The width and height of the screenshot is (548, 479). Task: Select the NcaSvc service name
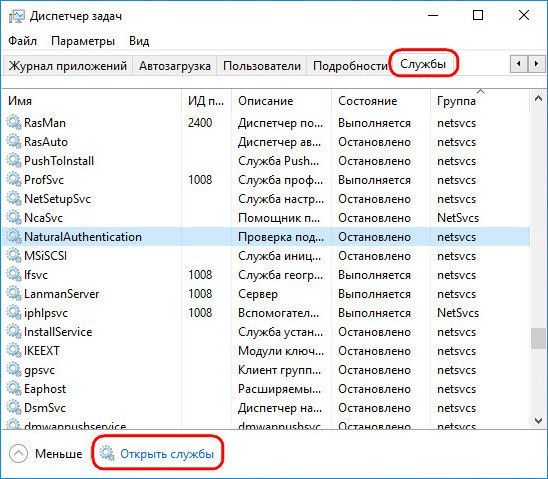[x=43, y=218]
